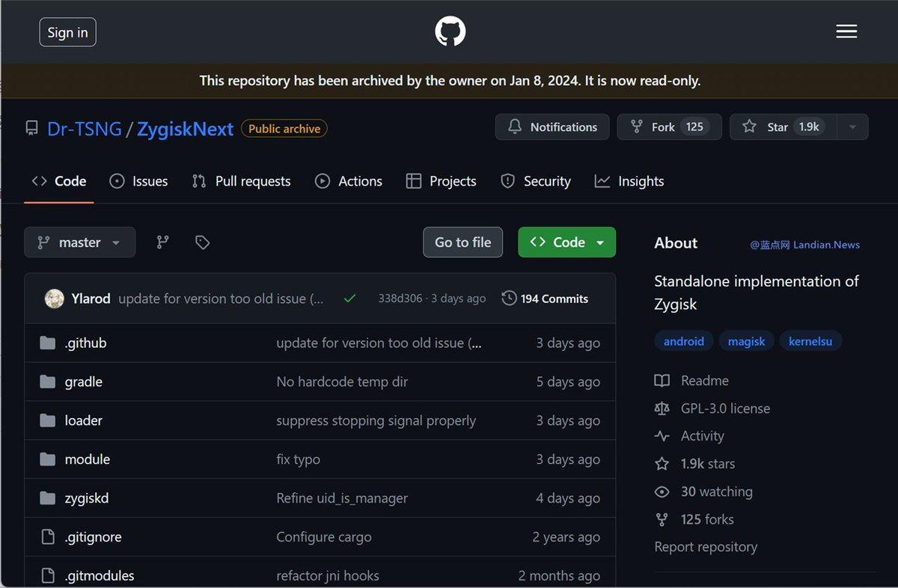Open the Readme link in About

691,381
